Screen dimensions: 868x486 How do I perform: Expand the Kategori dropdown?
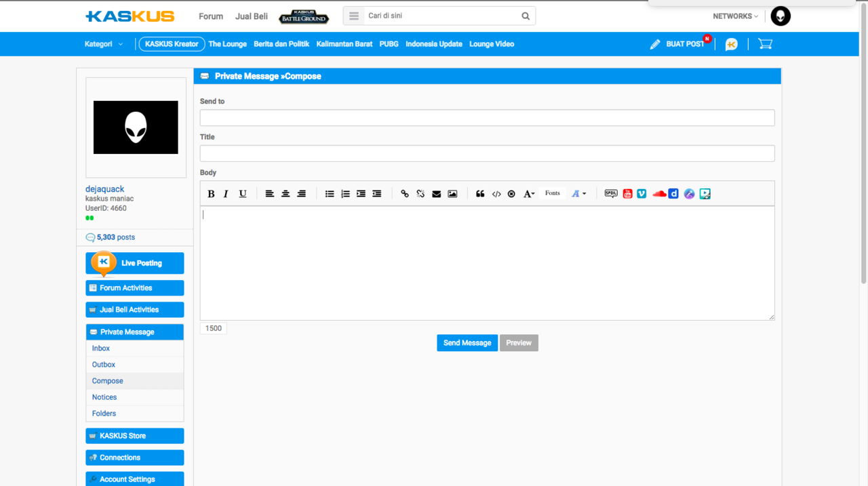click(x=104, y=44)
